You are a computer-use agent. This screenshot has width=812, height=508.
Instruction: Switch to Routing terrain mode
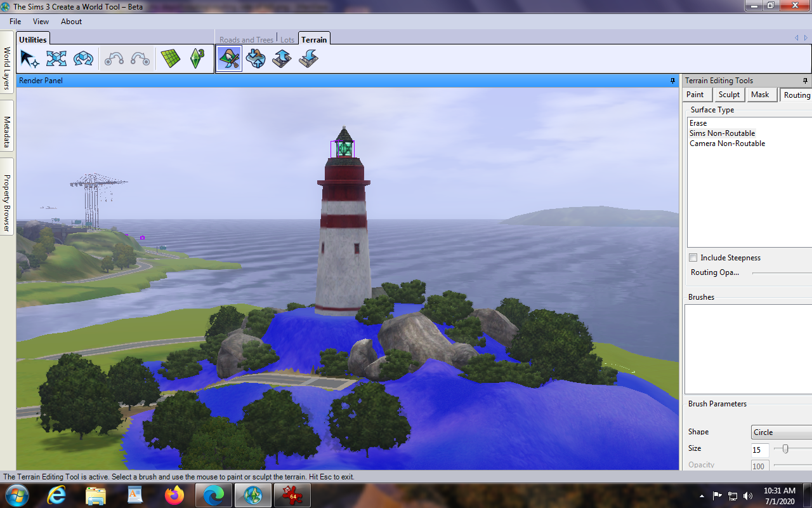click(796, 95)
